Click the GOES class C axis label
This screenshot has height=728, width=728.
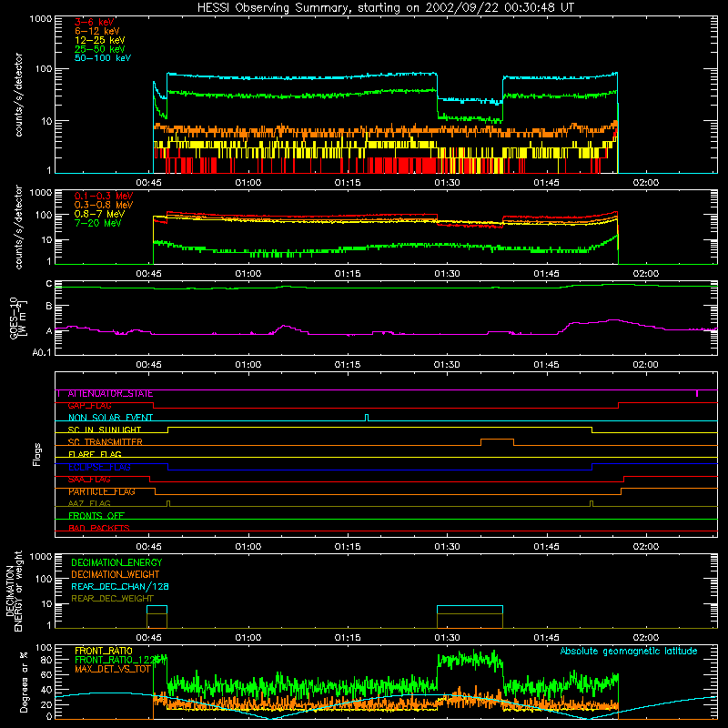49,284
